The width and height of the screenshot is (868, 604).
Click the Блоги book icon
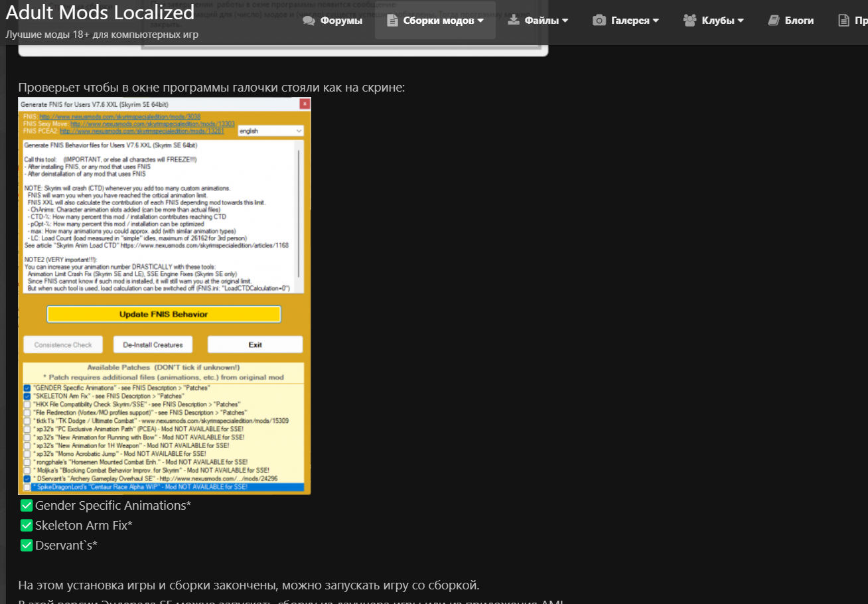(774, 21)
